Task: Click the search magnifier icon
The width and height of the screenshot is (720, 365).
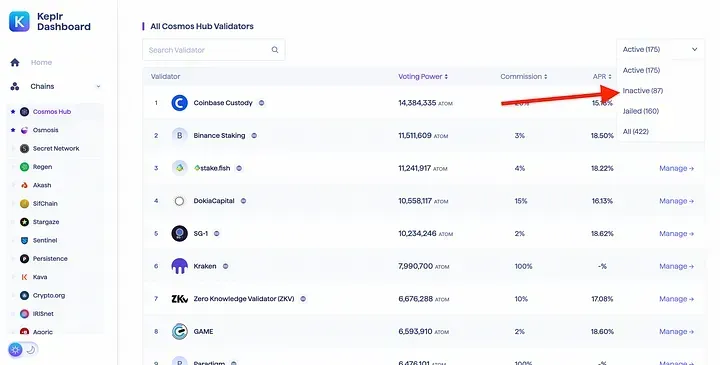Action: (275, 50)
